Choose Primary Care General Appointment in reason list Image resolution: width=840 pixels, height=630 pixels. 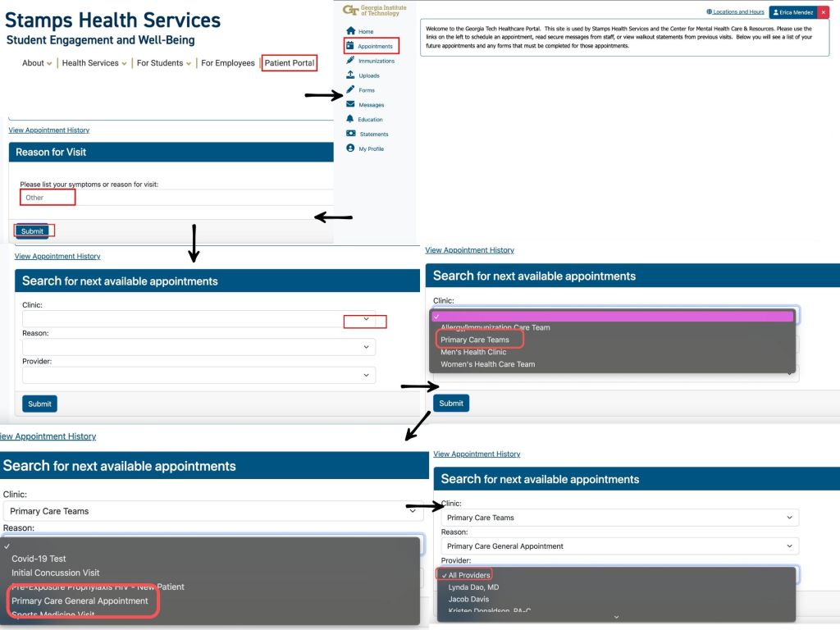tap(80, 601)
